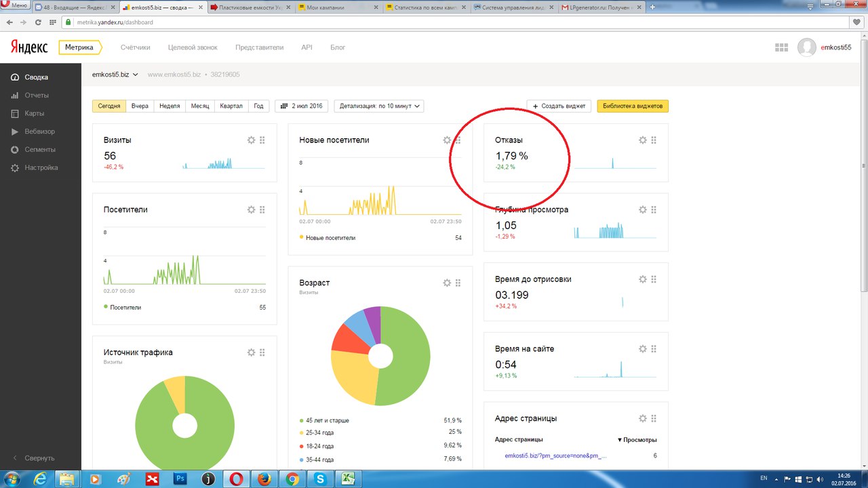
Task: Expand emkosti5.biz counter selector
Action: [115, 75]
